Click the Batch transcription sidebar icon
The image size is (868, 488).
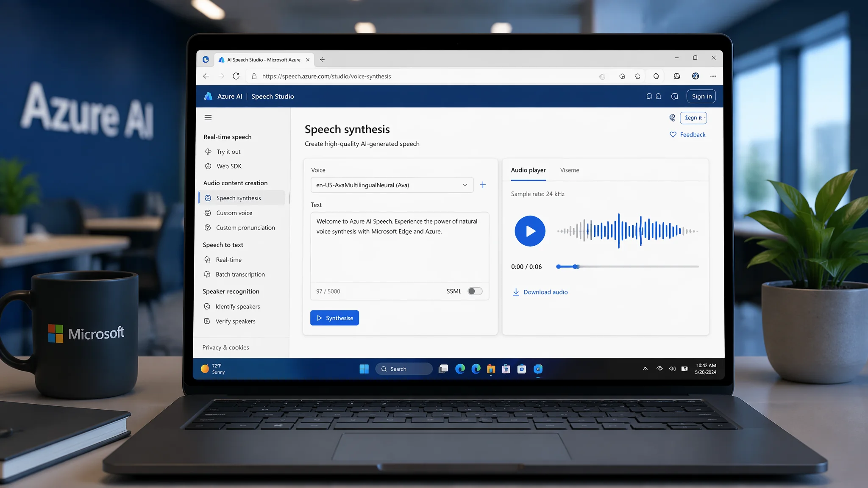(x=207, y=274)
